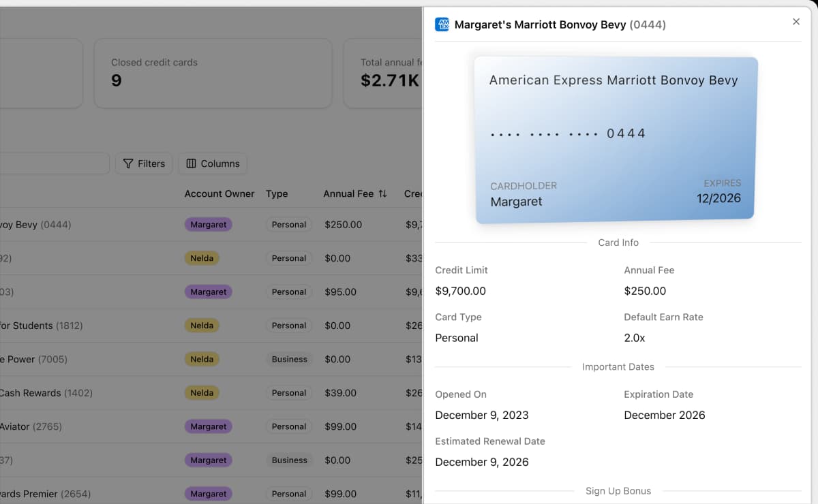Viewport: 818px width, 504px height.
Task: Click the Total annual fees $2.71K card
Action: click(383, 73)
